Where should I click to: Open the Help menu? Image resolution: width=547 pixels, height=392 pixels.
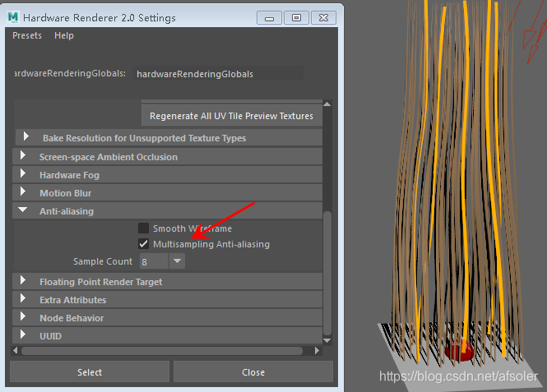64,35
